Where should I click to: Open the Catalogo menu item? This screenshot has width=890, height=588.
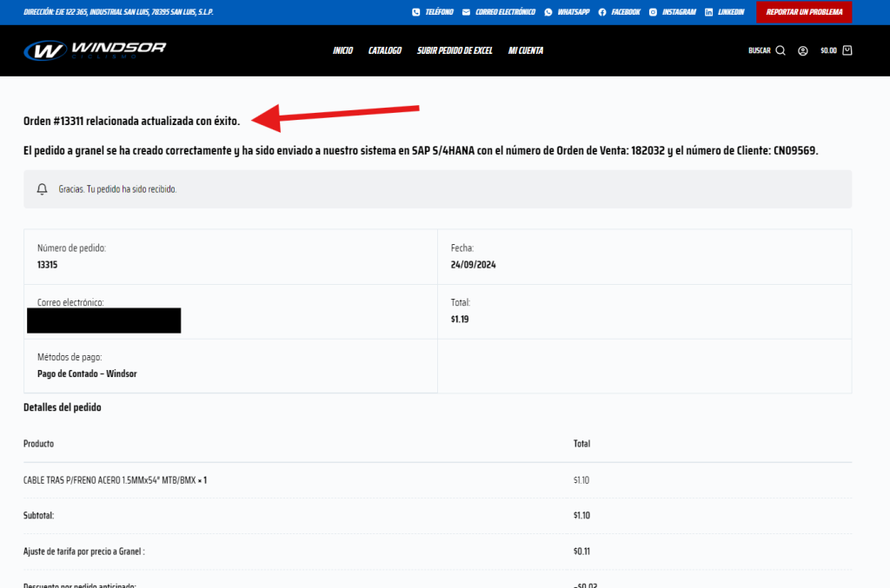384,50
